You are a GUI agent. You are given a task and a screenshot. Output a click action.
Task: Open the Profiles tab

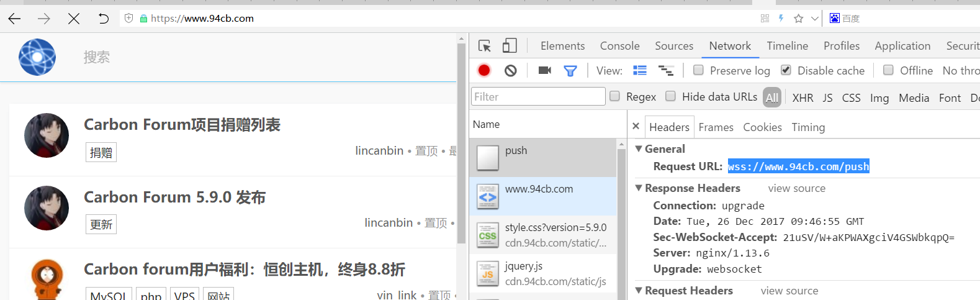[x=842, y=46]
